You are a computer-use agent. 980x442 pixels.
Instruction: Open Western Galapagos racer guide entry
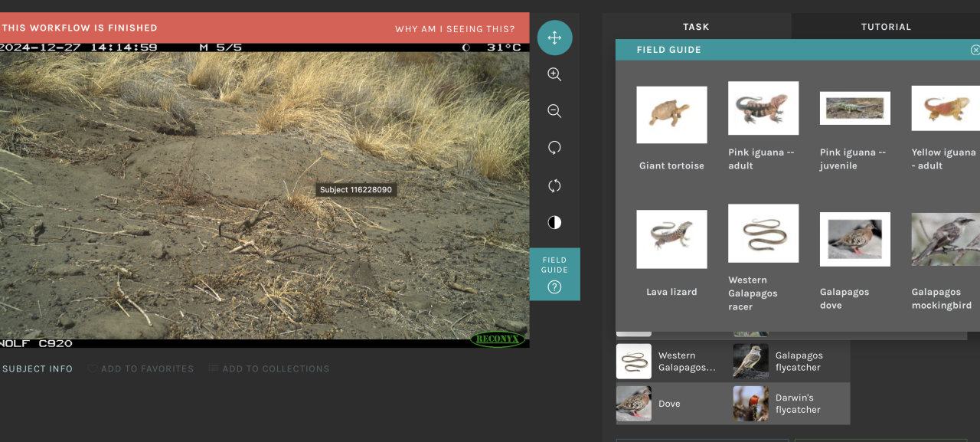point(763,258)
